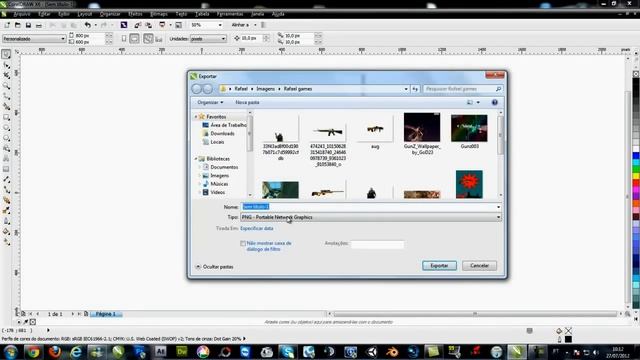Open Firefox from the taskbar
Screen dimensions: 640x360
(x=54, y=352)
